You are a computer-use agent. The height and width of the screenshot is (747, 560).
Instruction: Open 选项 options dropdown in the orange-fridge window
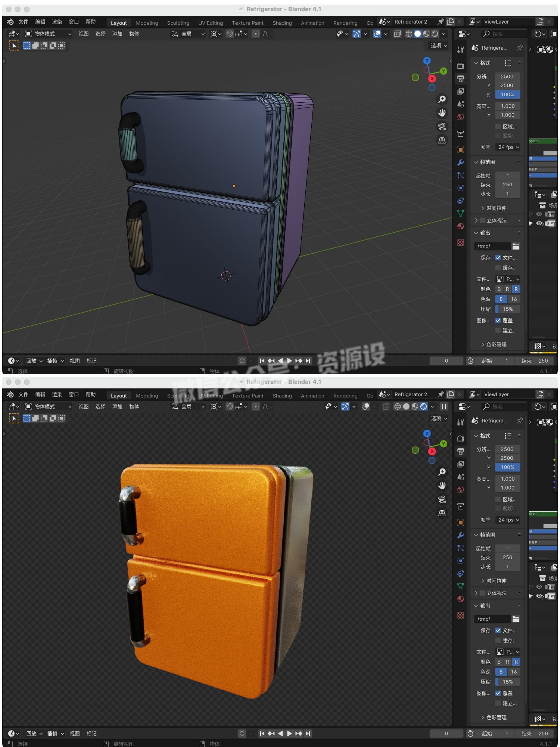tap(439, 418)
